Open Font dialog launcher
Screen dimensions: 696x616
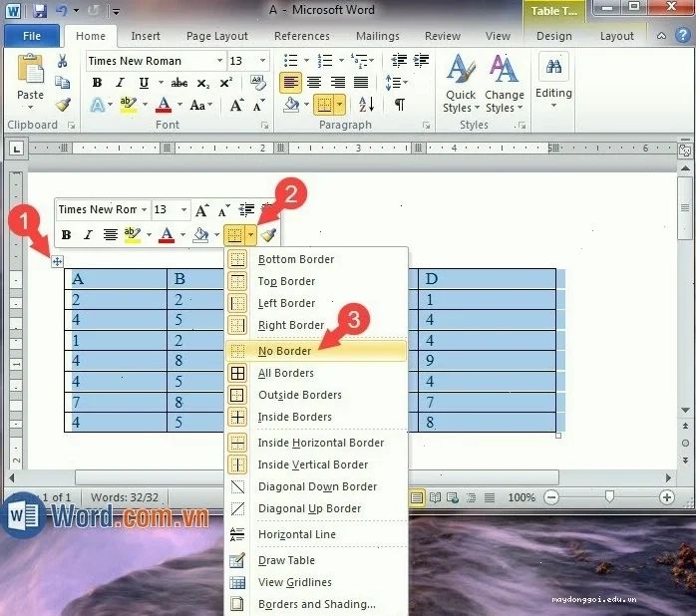(265, 126)
